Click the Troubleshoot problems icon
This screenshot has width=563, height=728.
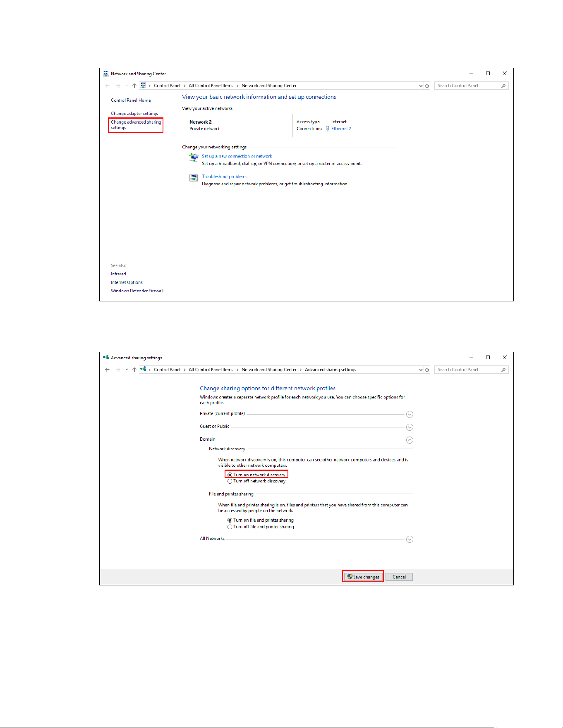click(x=194, y=178)
